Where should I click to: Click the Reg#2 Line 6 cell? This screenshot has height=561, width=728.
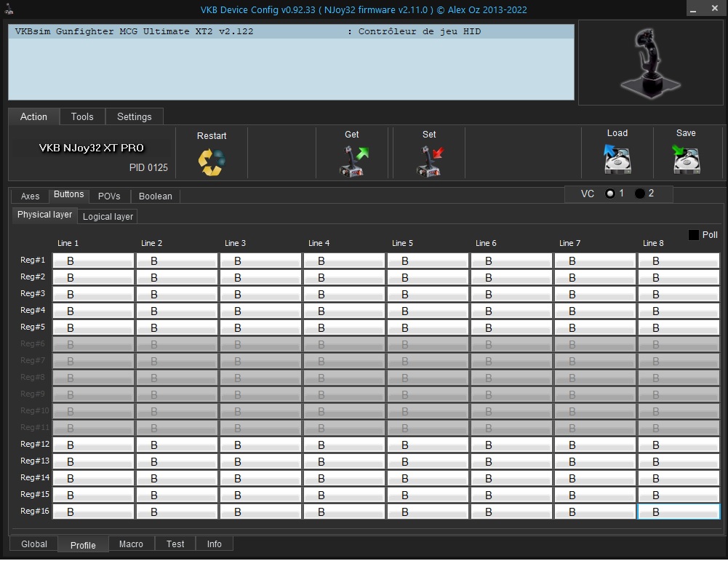click(511, 277)
